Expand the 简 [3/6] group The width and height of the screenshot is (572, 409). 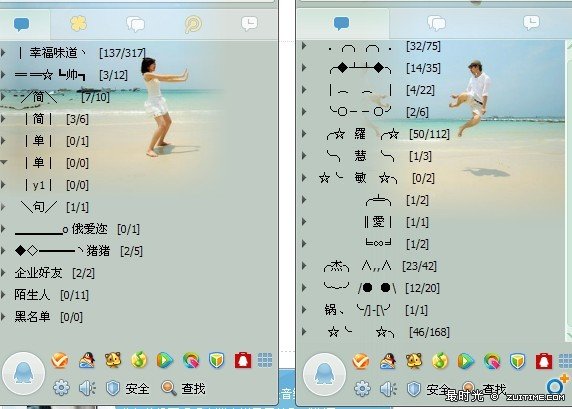(x=3, y=119)
